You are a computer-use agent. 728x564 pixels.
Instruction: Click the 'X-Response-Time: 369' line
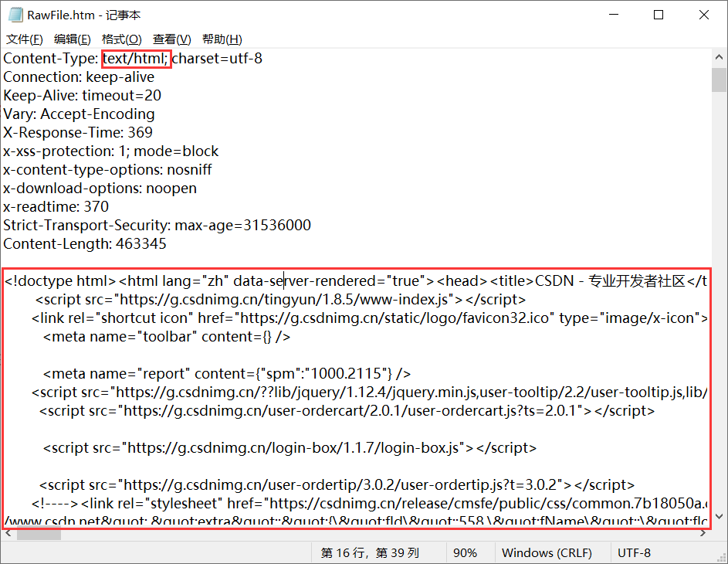(78, 133)
